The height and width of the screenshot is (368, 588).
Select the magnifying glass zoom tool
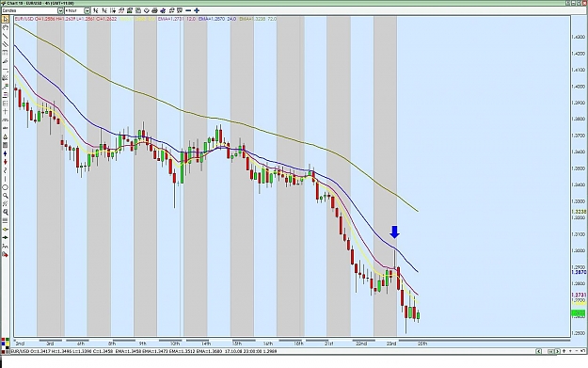(x=6, y=196)
